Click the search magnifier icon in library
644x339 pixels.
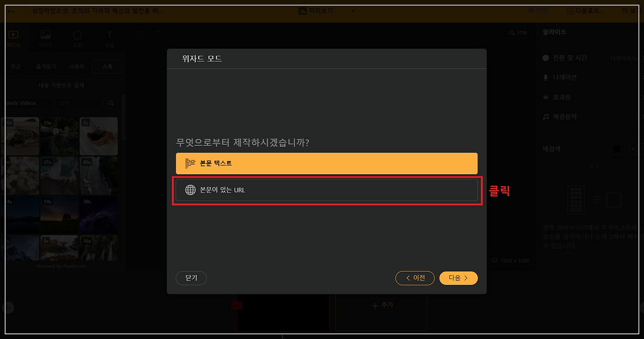[x=111, y=103]
